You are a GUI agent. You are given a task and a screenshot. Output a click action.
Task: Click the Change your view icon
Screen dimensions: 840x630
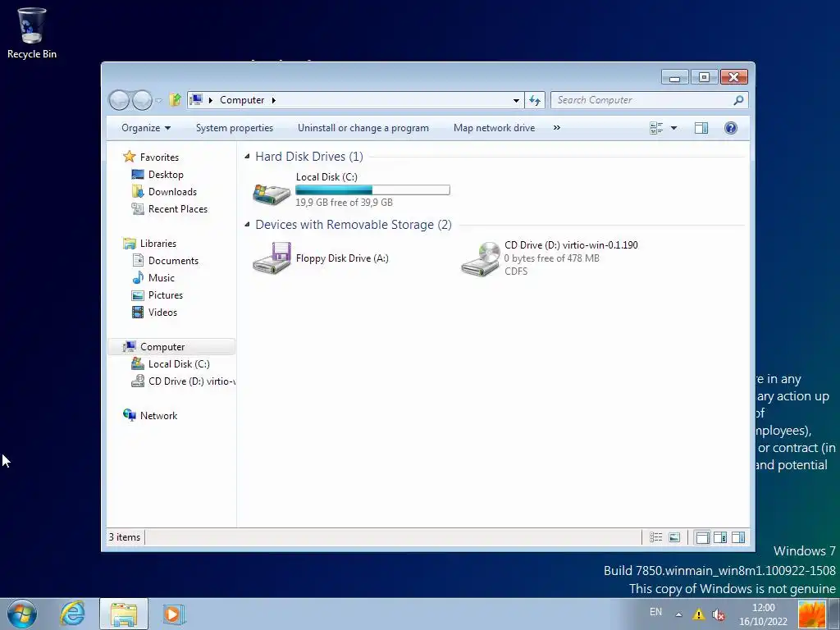pos(656,128)
